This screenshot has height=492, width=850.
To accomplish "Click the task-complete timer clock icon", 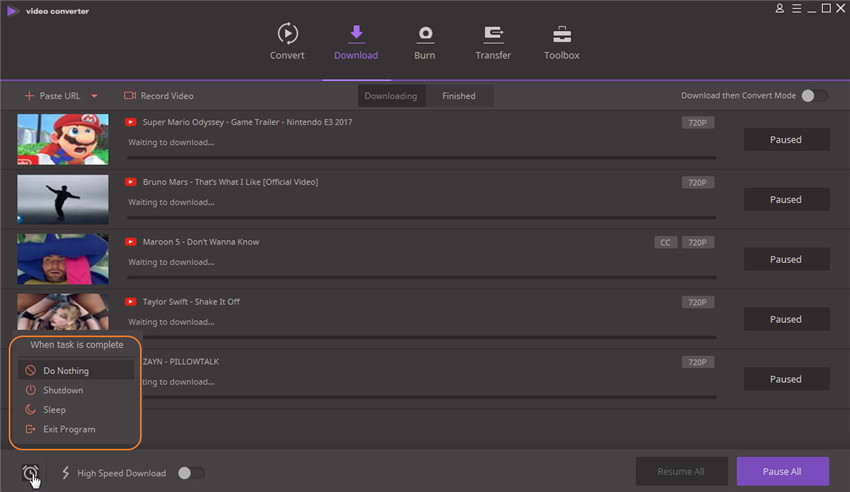I will coord(30,473).
